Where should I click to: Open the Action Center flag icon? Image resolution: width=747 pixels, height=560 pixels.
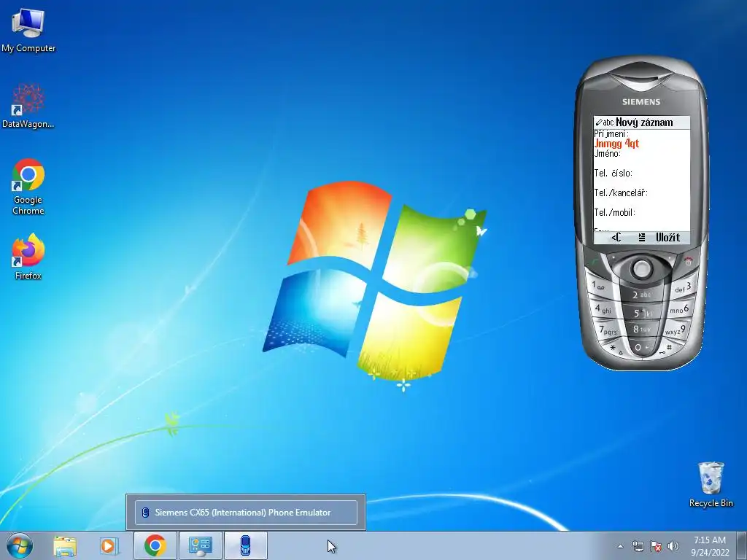tap(656, 546)
